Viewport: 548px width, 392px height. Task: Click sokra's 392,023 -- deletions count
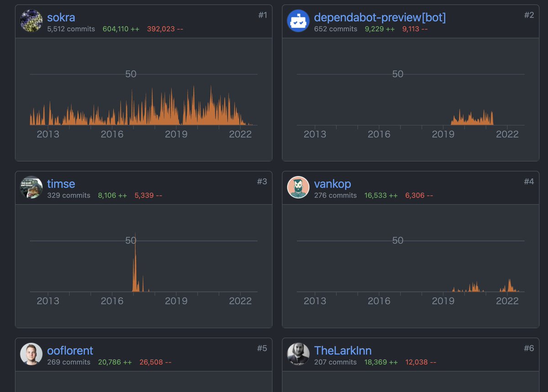[165, 29]
